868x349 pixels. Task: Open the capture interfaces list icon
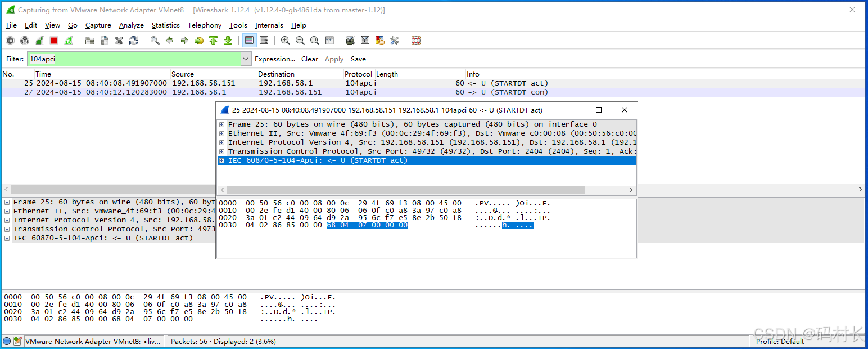pos(10,41)
